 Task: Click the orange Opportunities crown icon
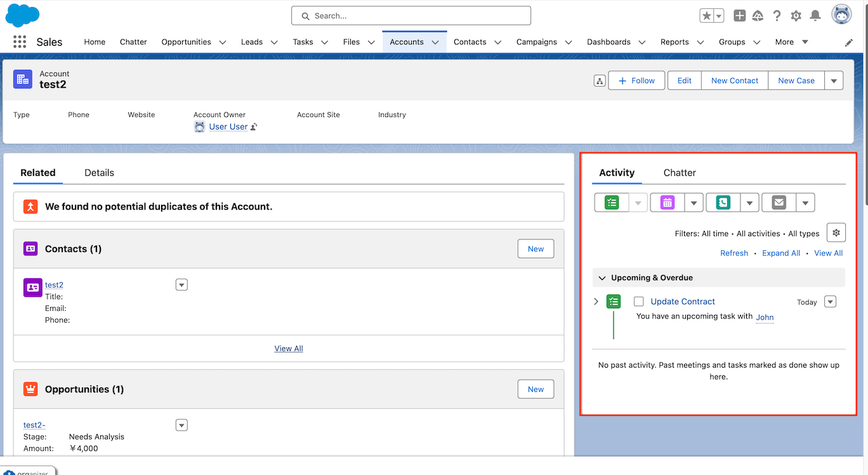pos(30,389)
